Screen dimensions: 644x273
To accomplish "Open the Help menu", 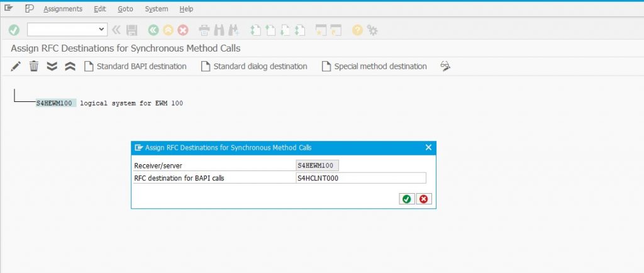I will pyautogui.click(x=186, y=9).
